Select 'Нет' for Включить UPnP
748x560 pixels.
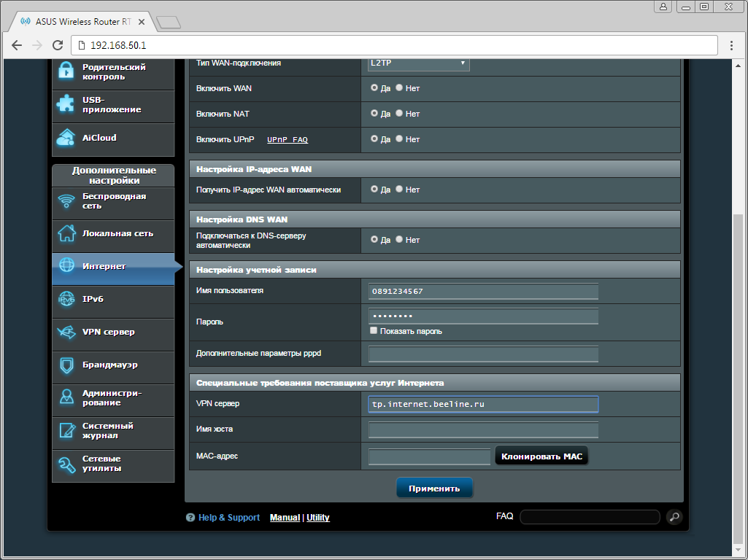pyautogui.click(x=399, y=139)
